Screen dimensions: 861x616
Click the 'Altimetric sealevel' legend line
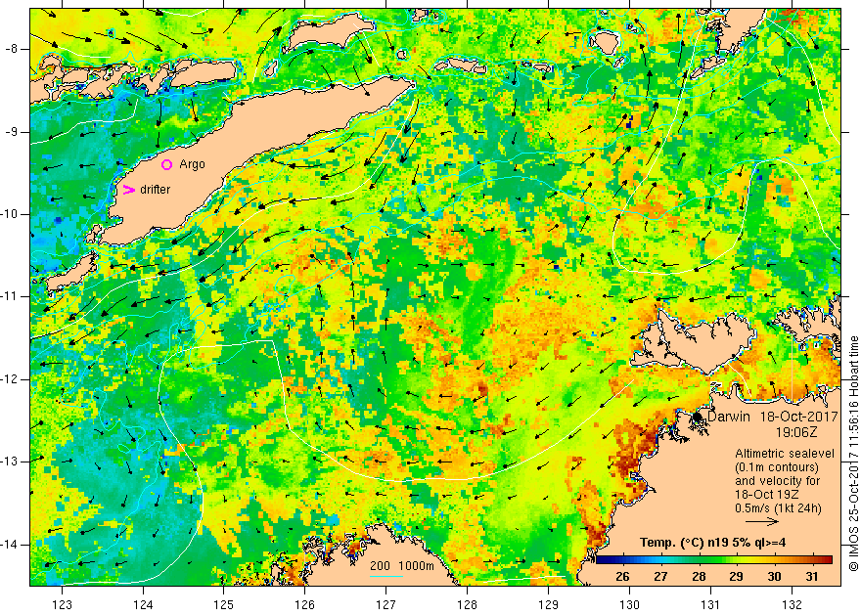pyautogui.click(x=785, y=454)
